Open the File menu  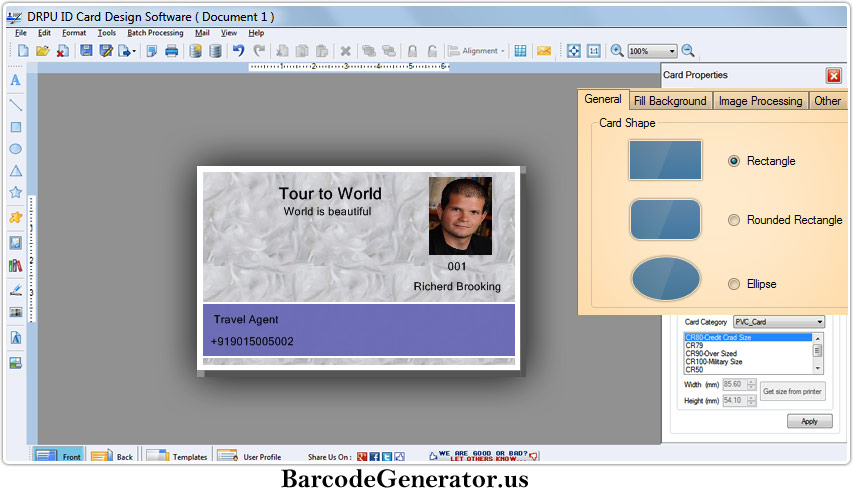(21, 33)
